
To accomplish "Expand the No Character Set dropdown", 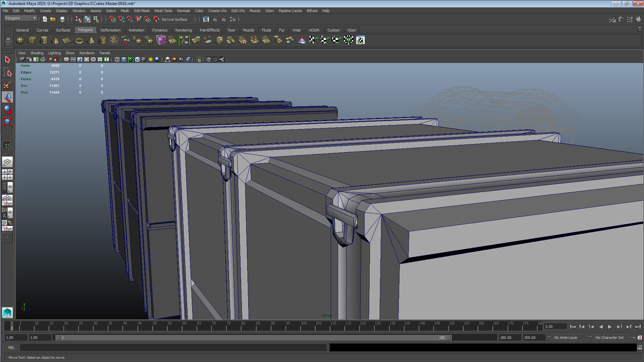I will 609,338.
